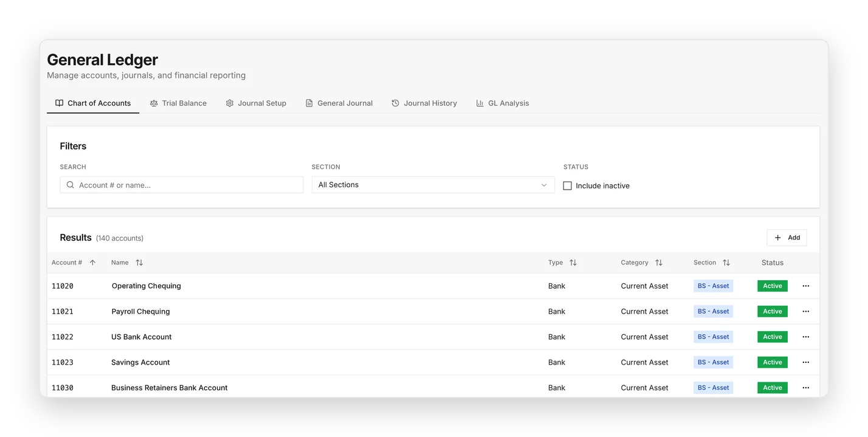868x437 pixels.
Task: View the Journal History tab
Action: pyautogui.click(x=424, y=103)
